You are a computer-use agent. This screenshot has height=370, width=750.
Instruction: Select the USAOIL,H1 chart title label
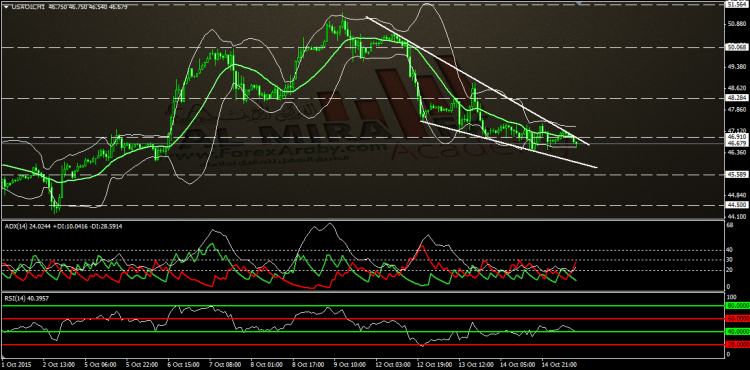pyautogui.click(x=28, y=8)
